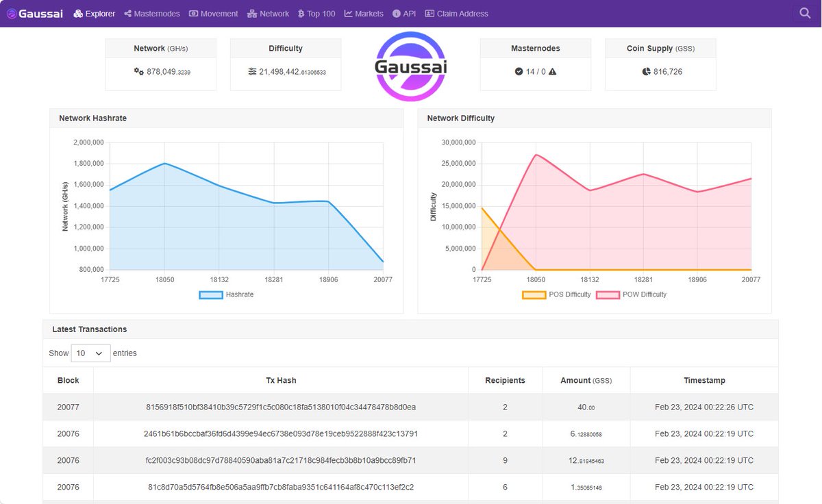Click the blue Hashrate legend swatch
Screen dimensions: 822x504
click(x=211, y=295)
